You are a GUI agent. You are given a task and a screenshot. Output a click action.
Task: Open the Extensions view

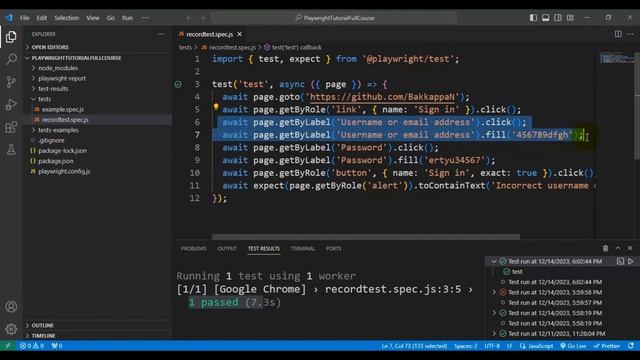[11, 127]
